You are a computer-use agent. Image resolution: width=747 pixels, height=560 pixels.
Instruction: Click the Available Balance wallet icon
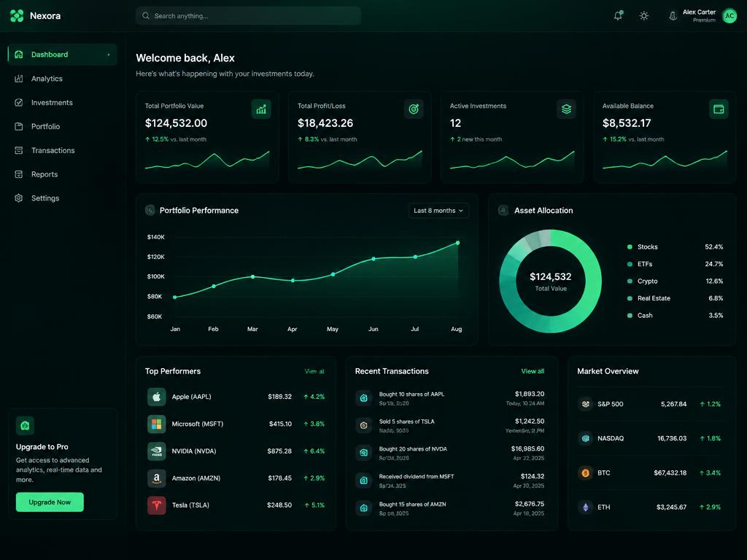[x=719, y=109]
